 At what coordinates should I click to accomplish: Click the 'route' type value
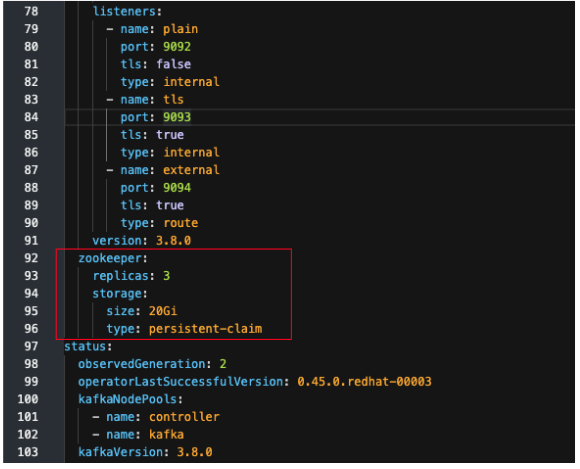coord(181,223)
